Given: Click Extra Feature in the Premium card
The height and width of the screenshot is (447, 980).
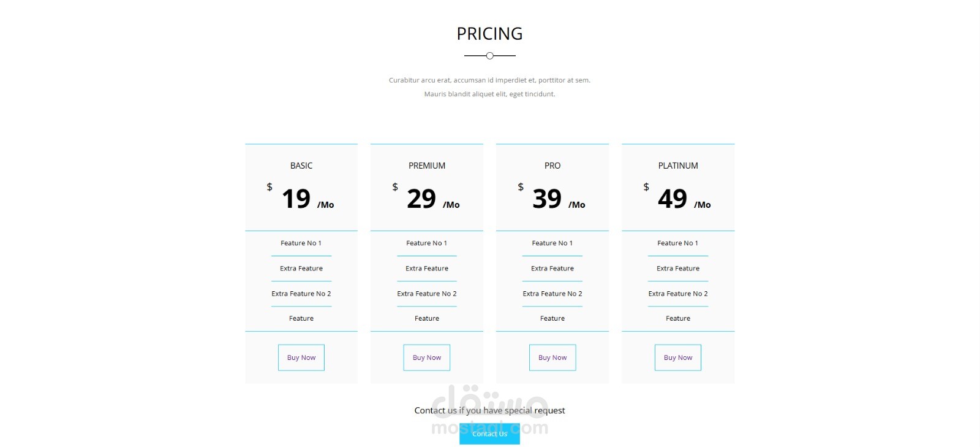Looking at the screenshot, I should tap(427, 269).
